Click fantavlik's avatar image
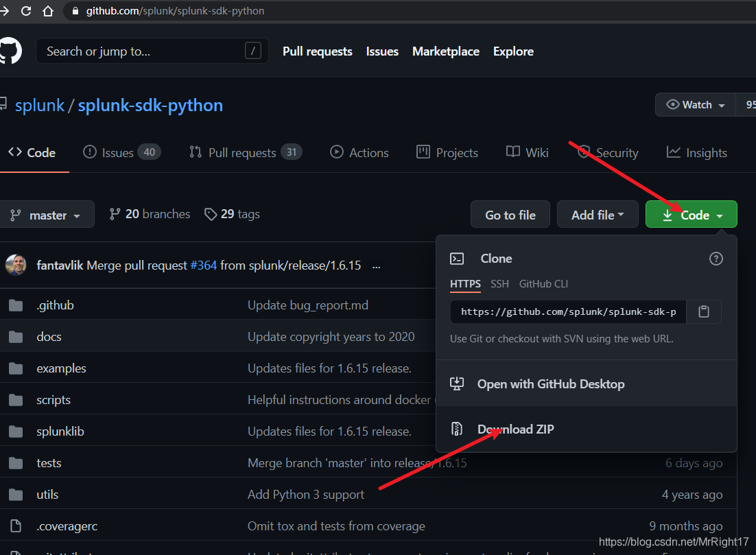The width and height of the screenshot is (756, 555). [16, 265]
